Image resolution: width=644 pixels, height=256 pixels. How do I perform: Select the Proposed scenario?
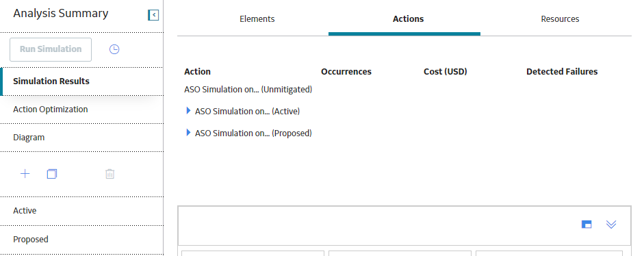pyautogui.click(x=81, y=240)
